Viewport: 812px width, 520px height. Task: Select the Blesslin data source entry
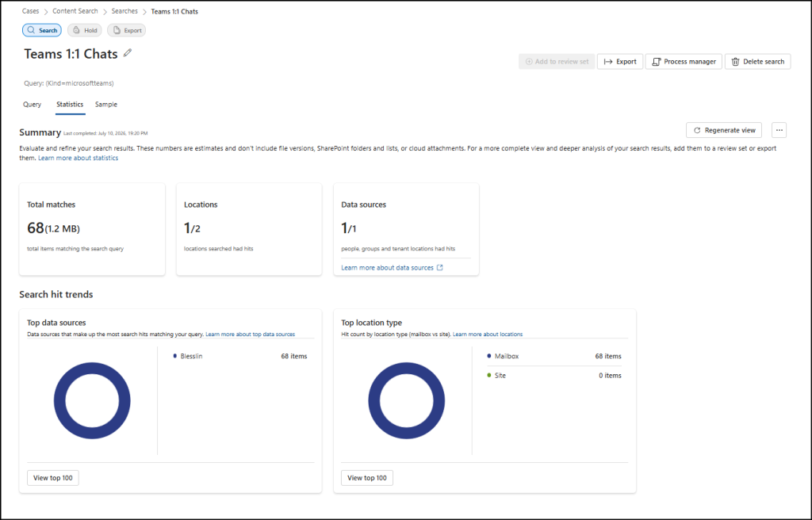pyautogui.click(x=192, y=357)
